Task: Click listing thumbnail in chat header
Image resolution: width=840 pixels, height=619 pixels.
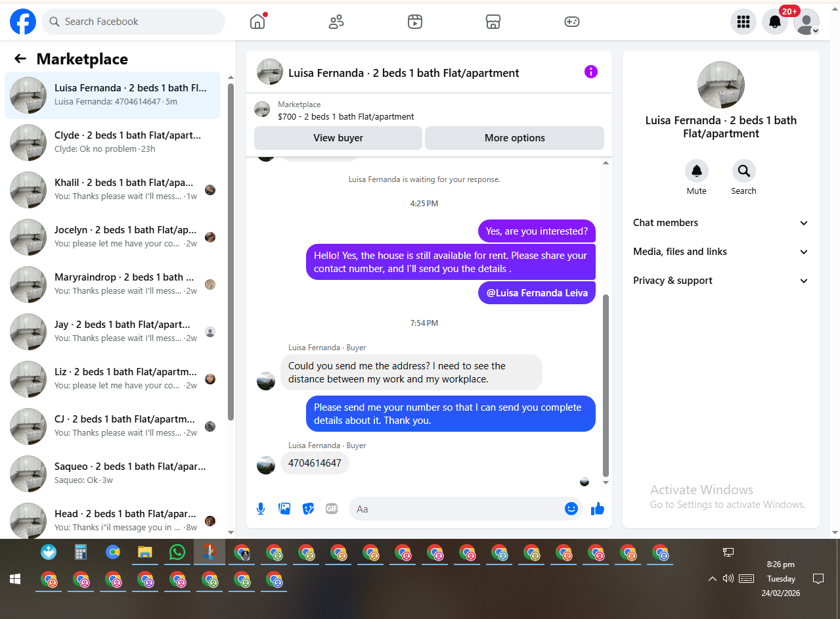Action: (x=270, y=72)
